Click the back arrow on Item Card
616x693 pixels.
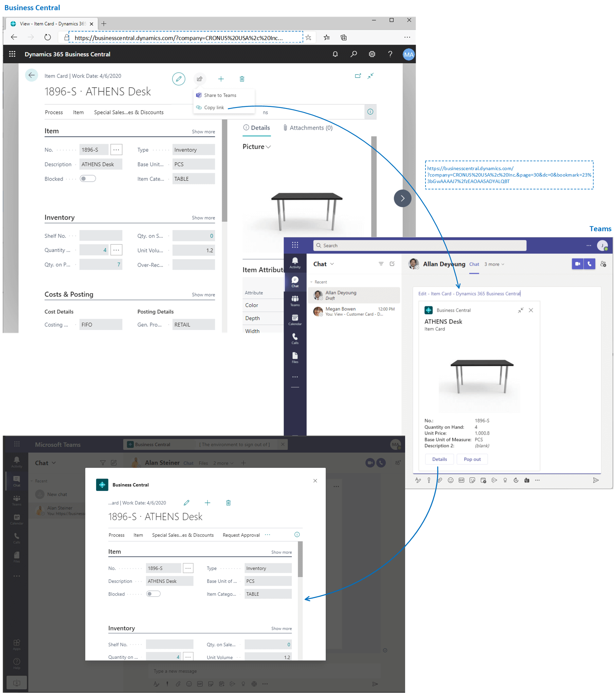click(32, 75)
